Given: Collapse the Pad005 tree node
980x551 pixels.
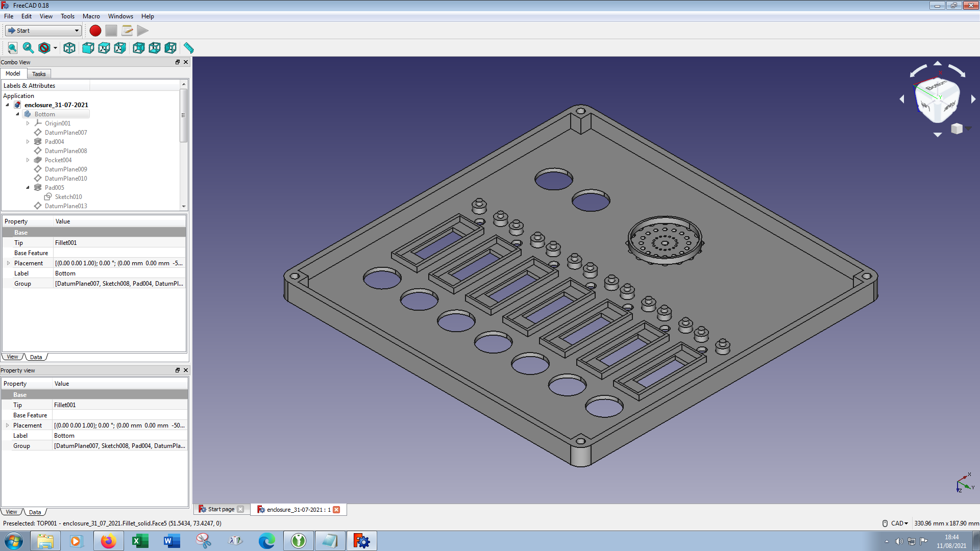Looking at the screenshot, I should (x=28, y=188).
